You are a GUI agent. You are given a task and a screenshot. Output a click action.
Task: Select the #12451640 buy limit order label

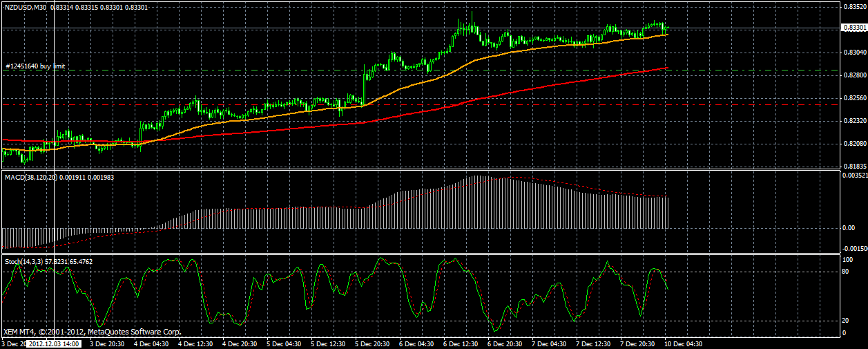(x=35, y=66)
